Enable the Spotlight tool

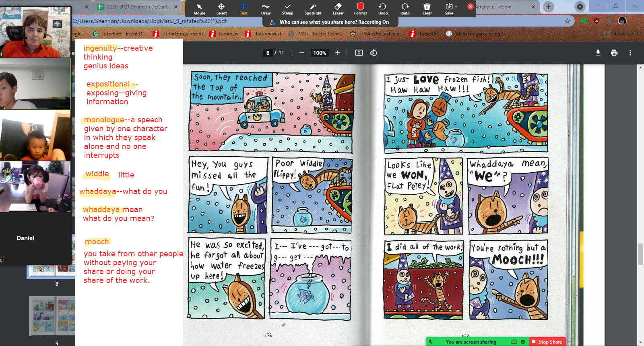tap(313, 9)
